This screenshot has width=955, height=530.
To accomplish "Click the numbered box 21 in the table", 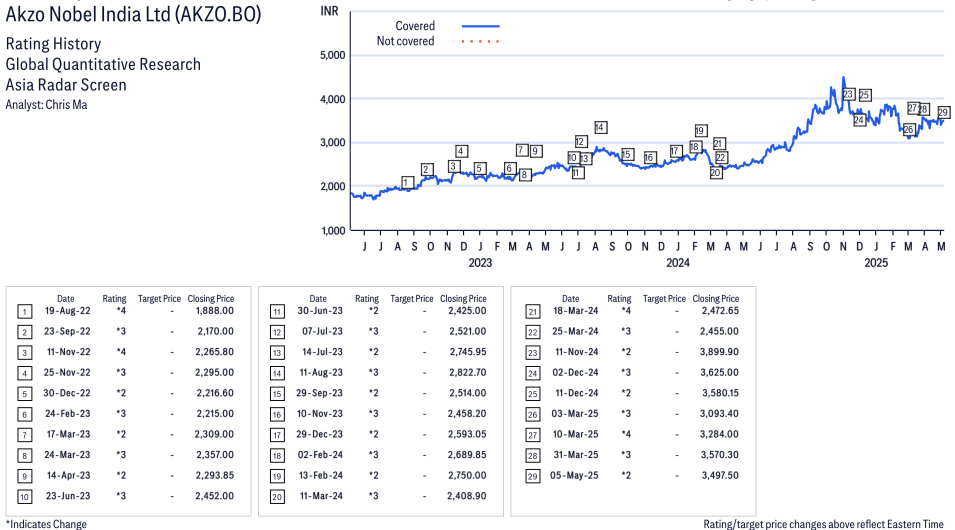I will pos(533,312).
